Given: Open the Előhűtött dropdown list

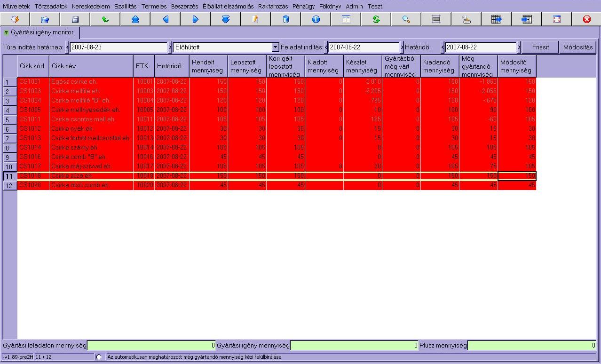Looking at the screenshot, I should pos(275,47).
